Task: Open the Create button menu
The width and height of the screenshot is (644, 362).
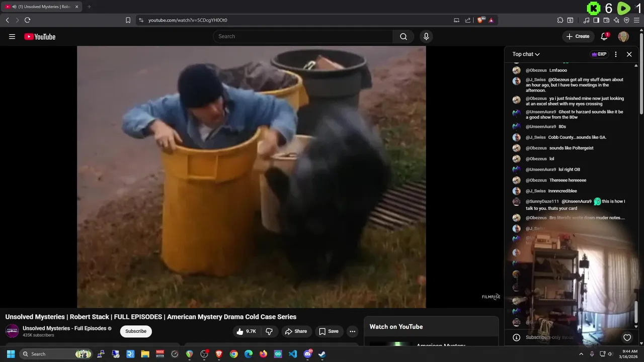Action: pyautogui.click(x=578, y=36)
